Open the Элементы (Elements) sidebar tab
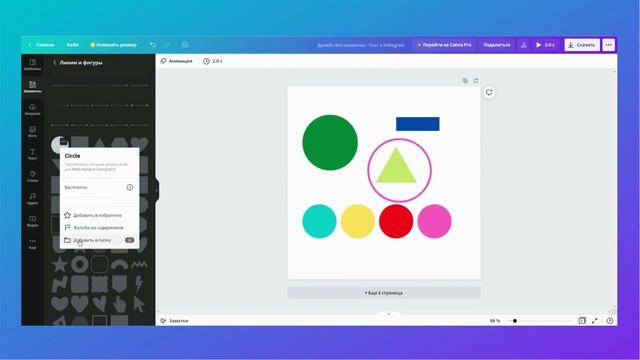The image size is (640, 360). (32, 87)
